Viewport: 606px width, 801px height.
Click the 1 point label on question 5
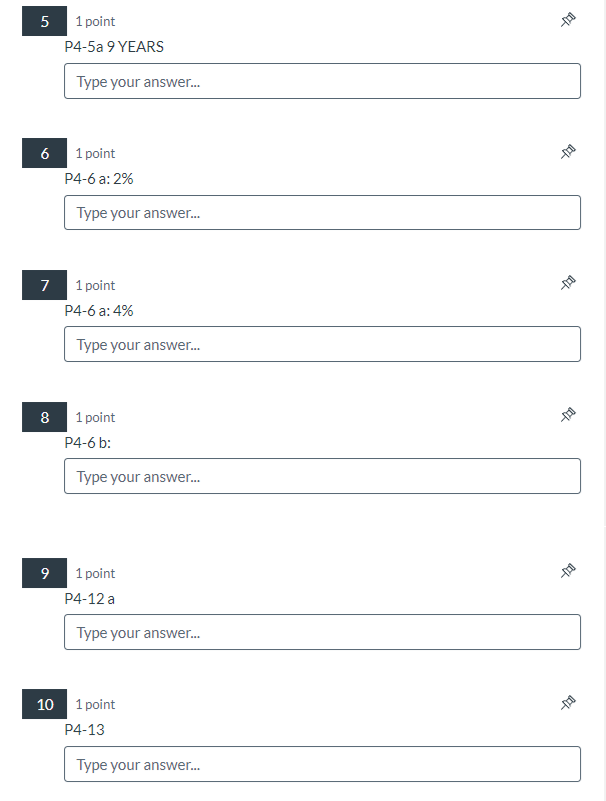(x=94, y=20)
